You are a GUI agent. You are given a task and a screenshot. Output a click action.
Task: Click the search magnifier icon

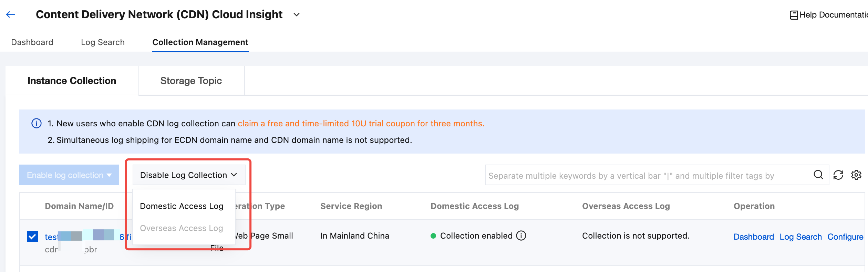click(818, 175)
